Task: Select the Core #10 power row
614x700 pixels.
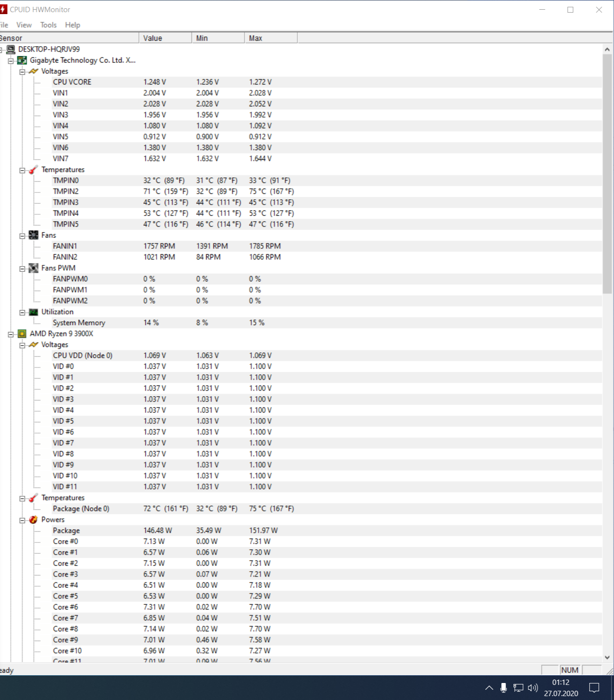Action: 327,651
